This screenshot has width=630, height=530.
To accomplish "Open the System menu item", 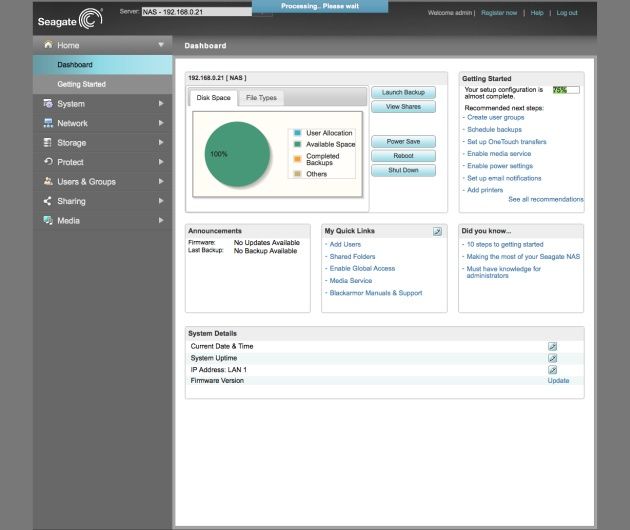I will (102, 104).
